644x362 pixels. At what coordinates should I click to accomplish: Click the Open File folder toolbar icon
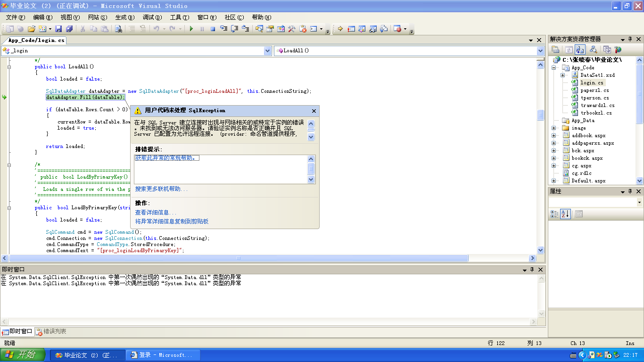pyautogui.click(x=32, y=29)
